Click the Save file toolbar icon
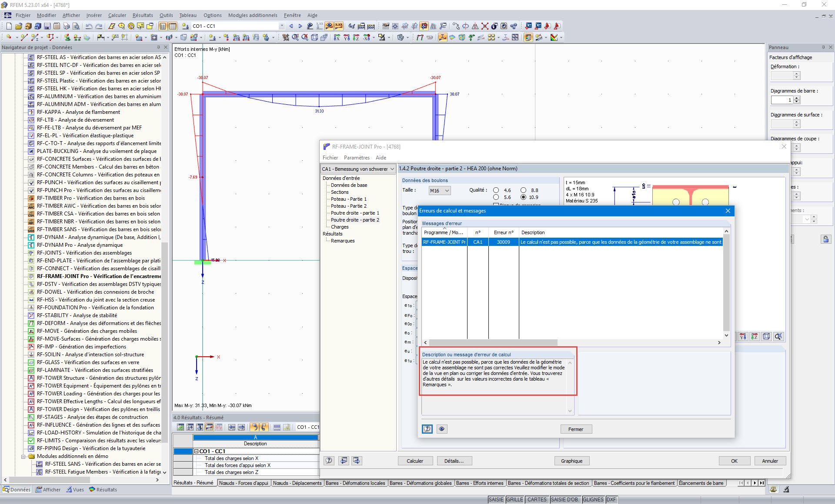835x504 pixels. (x=47, y=26)
